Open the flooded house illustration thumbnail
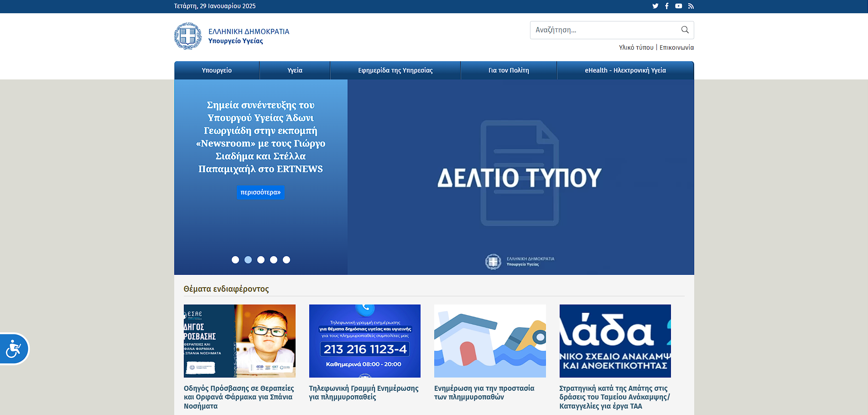This screenshot has height=415, width=868. (x=490, y=341)
